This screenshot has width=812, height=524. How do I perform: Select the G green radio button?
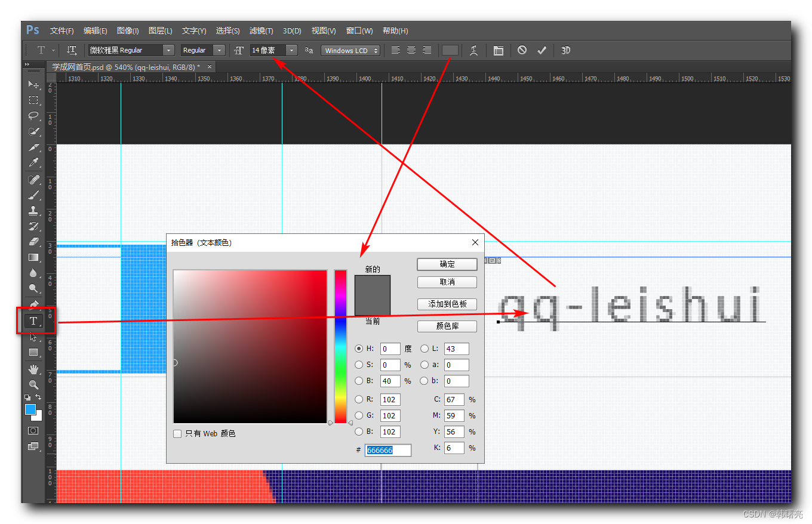[x=359, y=415]
